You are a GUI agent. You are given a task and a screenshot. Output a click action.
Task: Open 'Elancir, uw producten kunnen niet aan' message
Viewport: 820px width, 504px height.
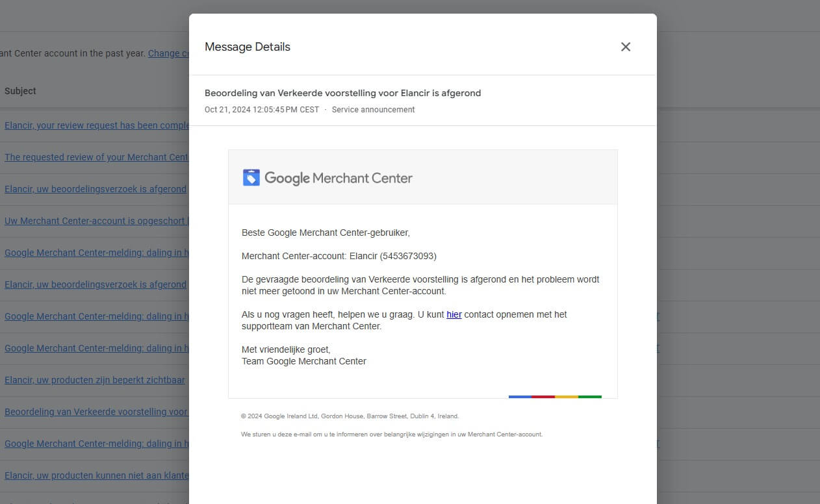coord(96,475)
